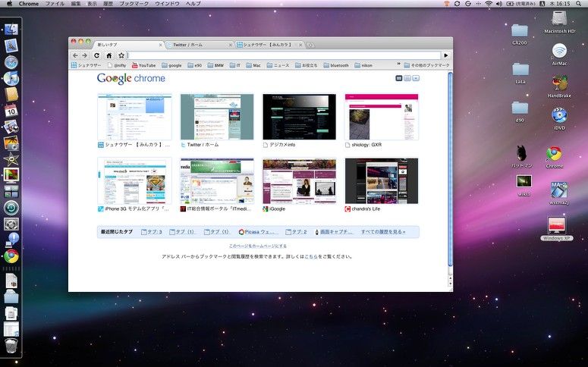Switch to thumbnail view on new tab page

click(399, 78)
